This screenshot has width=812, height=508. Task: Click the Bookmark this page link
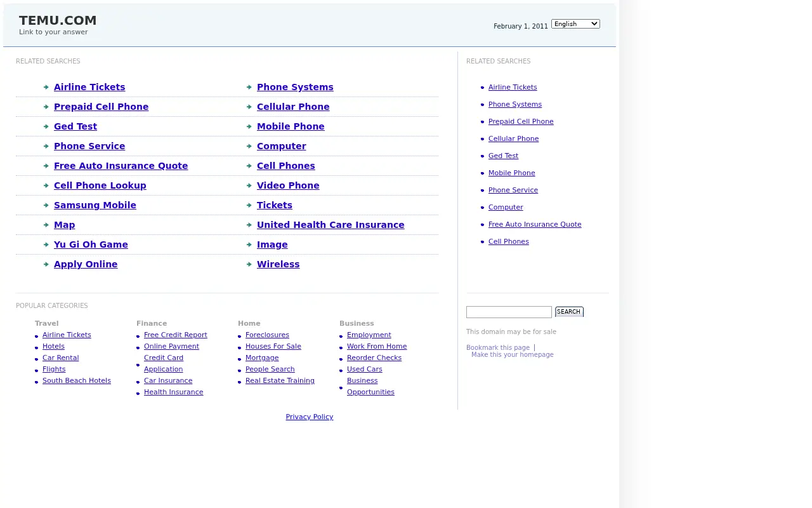click(x=498, y=347)
